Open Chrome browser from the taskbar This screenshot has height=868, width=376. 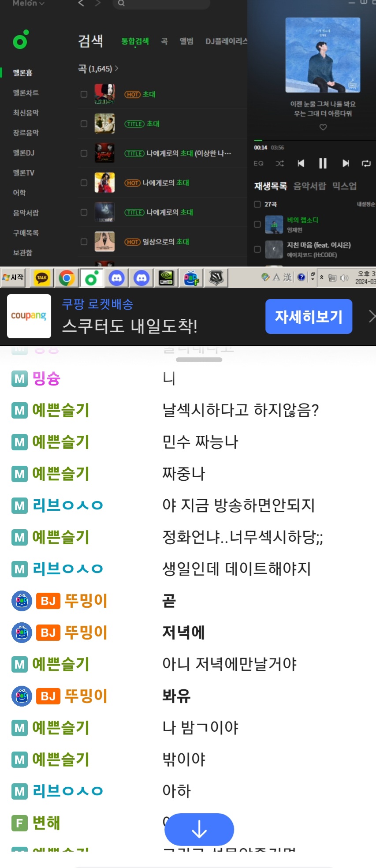[67, 278]
